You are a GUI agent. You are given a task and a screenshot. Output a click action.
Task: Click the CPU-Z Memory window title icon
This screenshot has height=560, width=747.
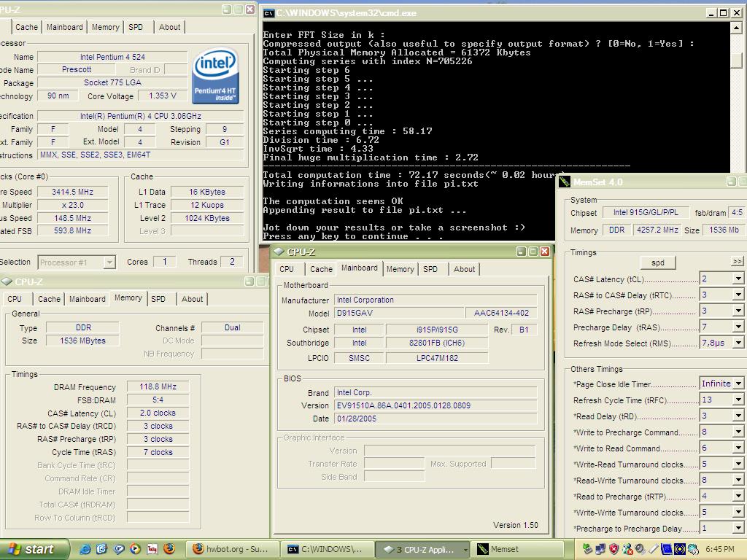(7, 281)
